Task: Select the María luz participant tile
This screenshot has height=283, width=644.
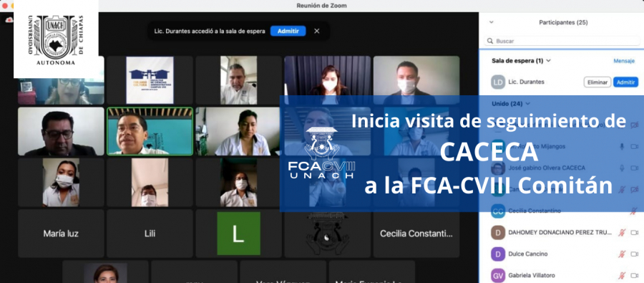Action: 61,234
